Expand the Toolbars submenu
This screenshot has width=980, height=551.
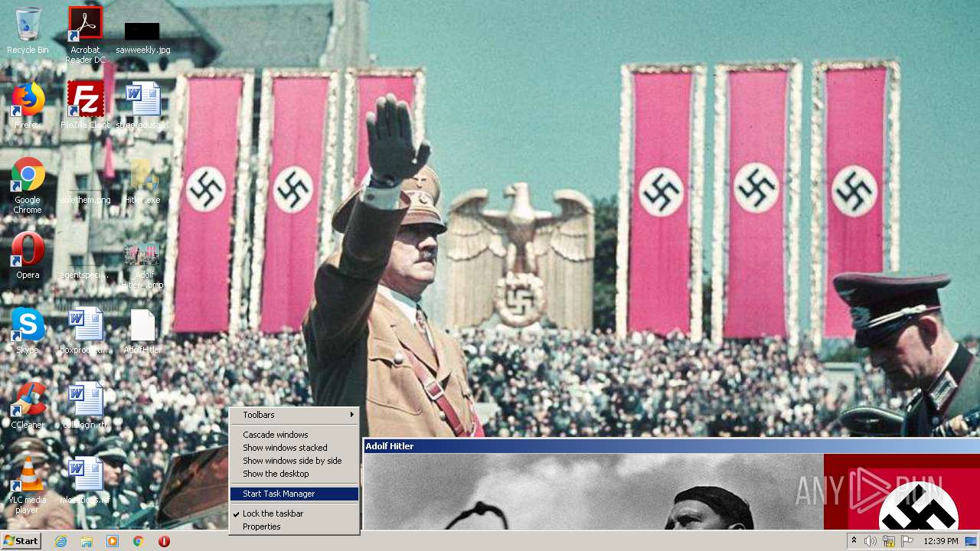point(294,415)
